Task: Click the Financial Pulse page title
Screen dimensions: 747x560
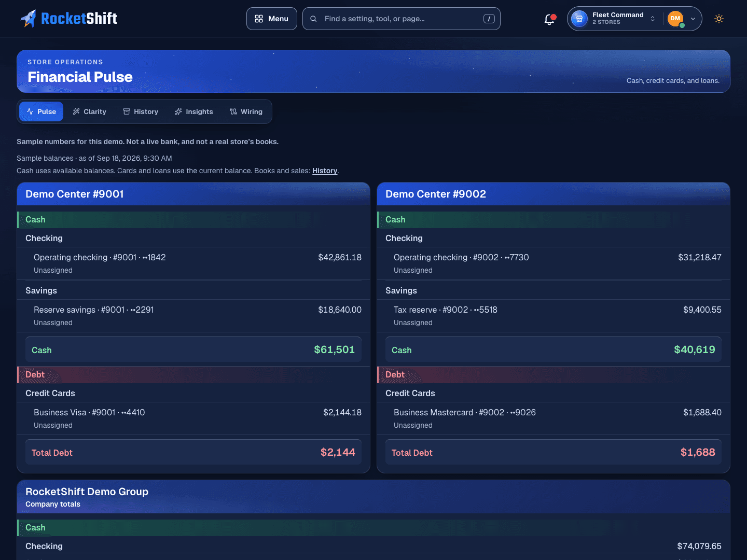Action: (80, 77)
